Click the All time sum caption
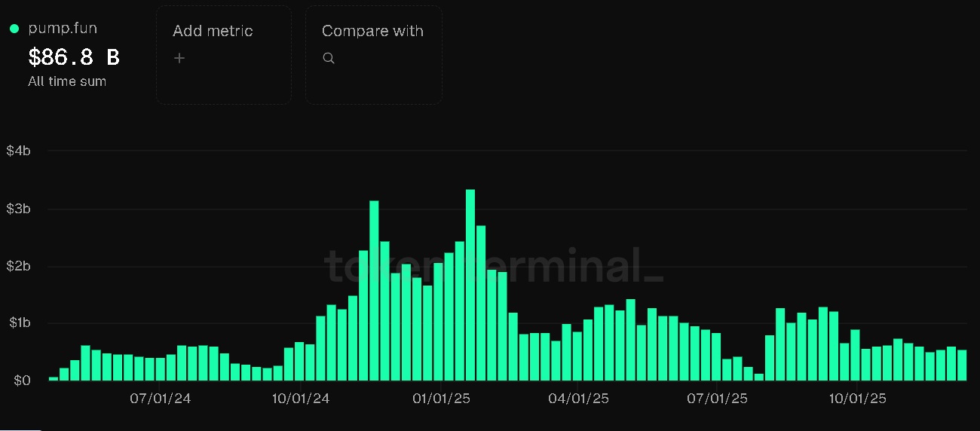This screenshot has height=431, width=980. [67, 81]
